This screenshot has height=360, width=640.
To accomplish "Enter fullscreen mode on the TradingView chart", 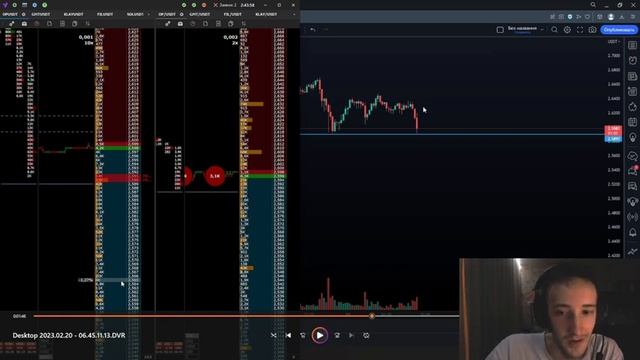I will tap(580, 30).
